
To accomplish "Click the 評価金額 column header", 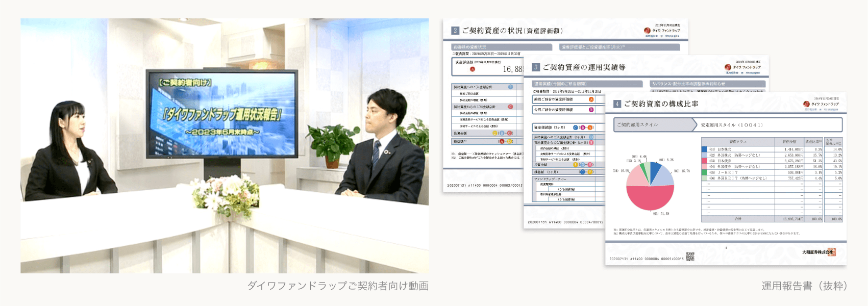I will [x=789, y=142].
